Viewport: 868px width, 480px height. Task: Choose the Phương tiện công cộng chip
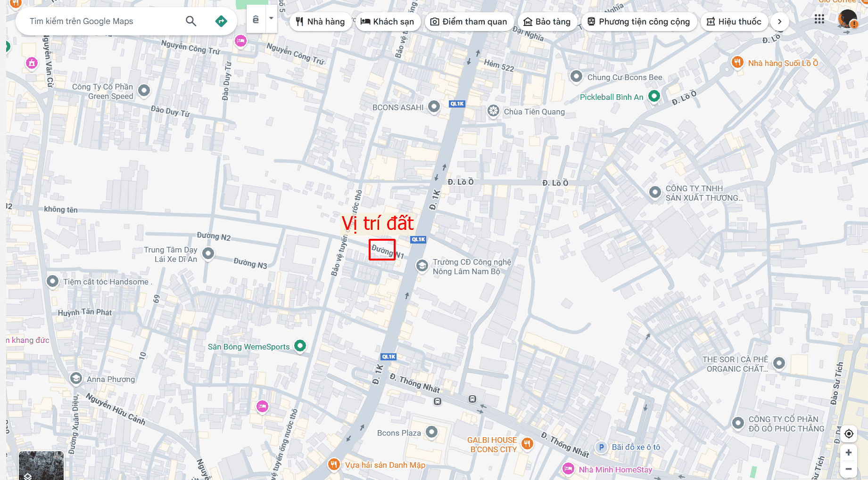pos(639,22)
